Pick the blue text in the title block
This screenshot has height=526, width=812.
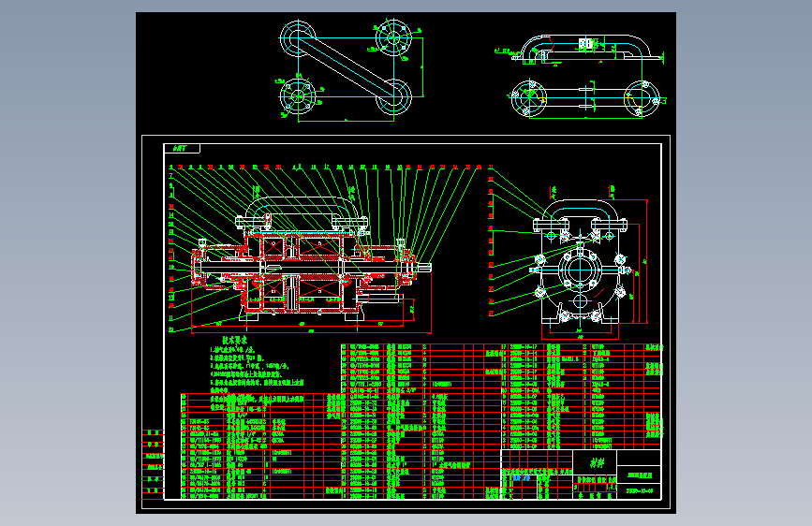click(522, 478)
